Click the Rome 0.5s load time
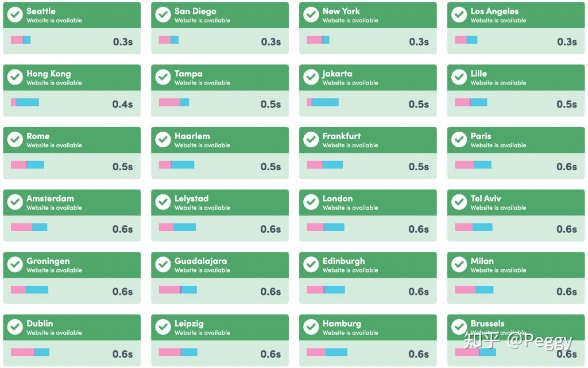The height and width of the screenshot is (368, 588). tap(122, 167)
